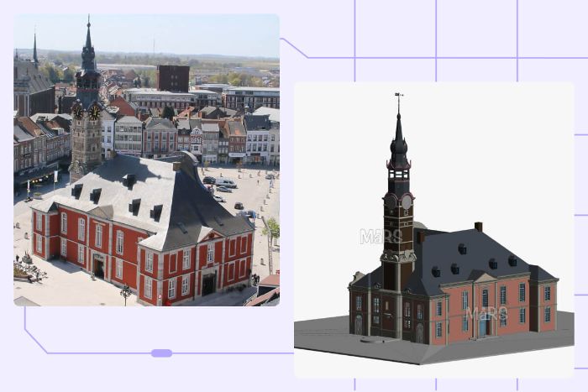This screenshot has height=392, width=588.
Task: Open the 3D town hall model render
Action: 434,230
